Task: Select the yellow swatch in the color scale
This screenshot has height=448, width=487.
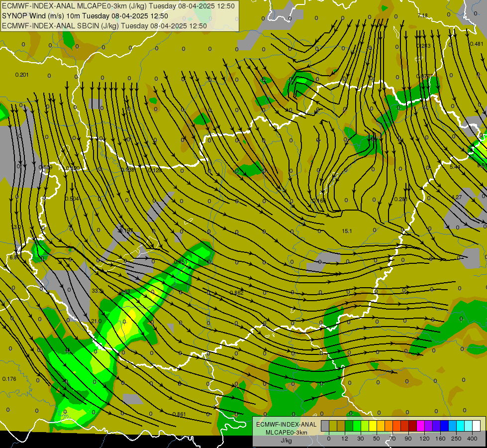Action: click(x=373, y=426)
